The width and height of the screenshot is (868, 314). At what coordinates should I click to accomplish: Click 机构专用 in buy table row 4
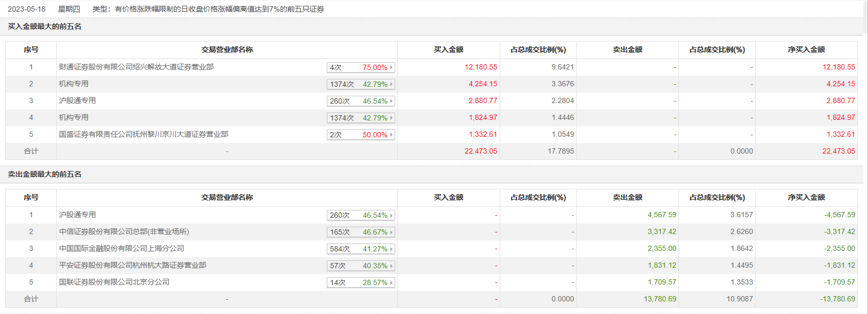click(74, 117)
